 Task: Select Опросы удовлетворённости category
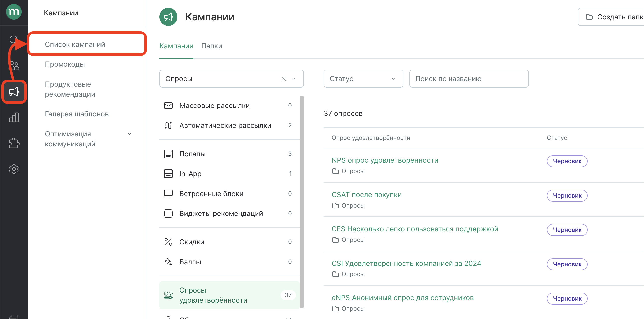click(230, 295)
